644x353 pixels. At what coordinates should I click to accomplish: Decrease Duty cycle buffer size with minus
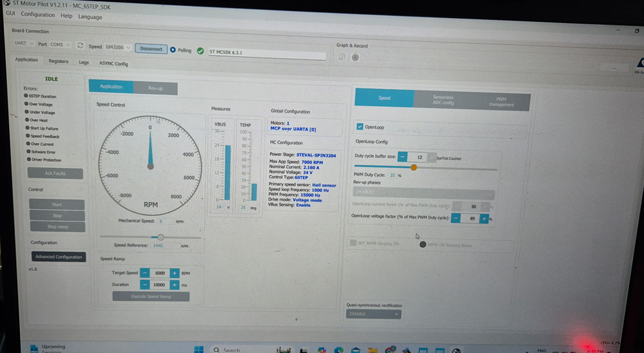(x=402, y=157)
